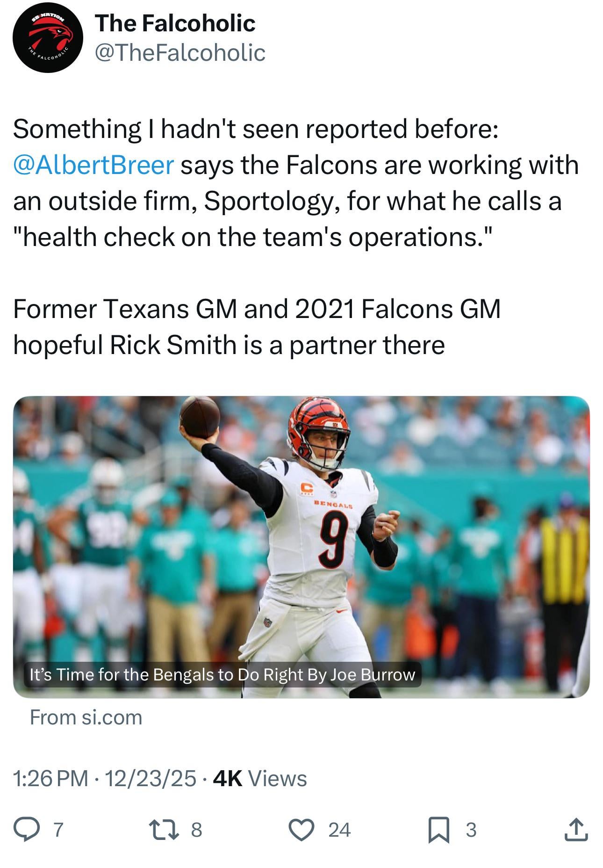Open the 12/23/25 date link

(150, 778)
